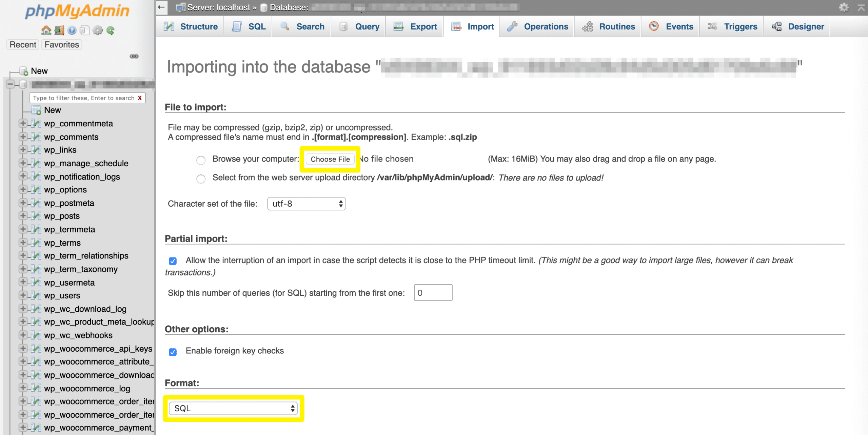
Task: Select from web server upload directory
Action: point(200,178)
